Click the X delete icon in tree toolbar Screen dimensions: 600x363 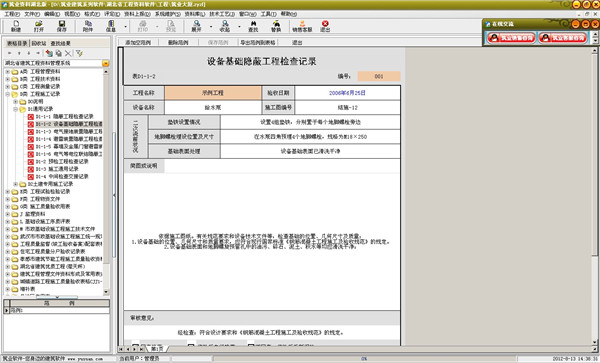point(68,53)
